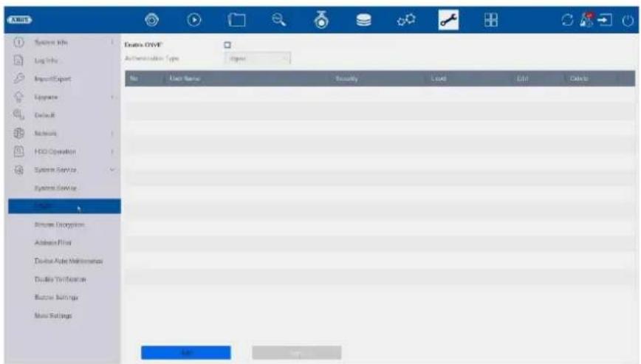
Task: Collapse the System Service menu chevron
Action: click(112, 170)
